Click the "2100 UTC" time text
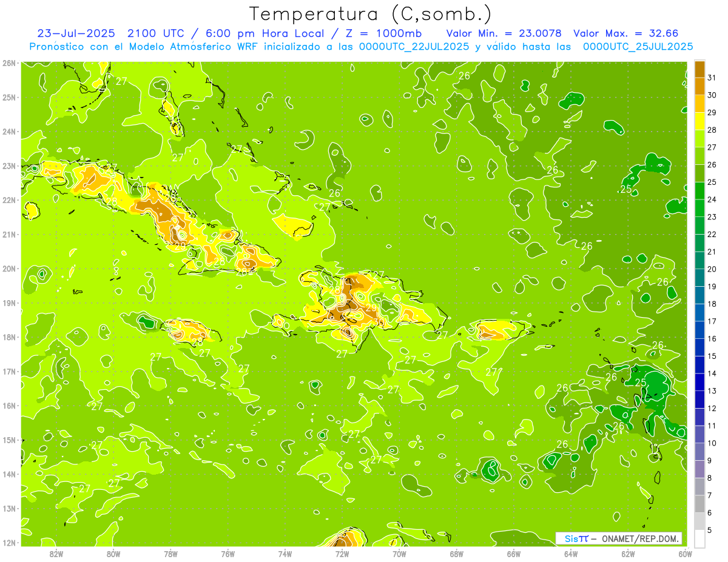Screen dimensions: 728x562 click(x=155, y=33)
